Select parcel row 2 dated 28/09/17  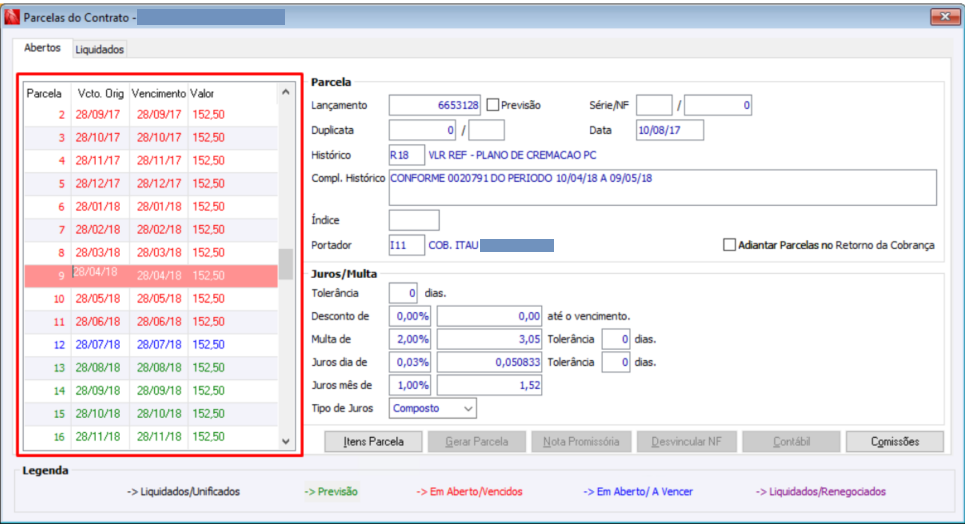[151, 115]
